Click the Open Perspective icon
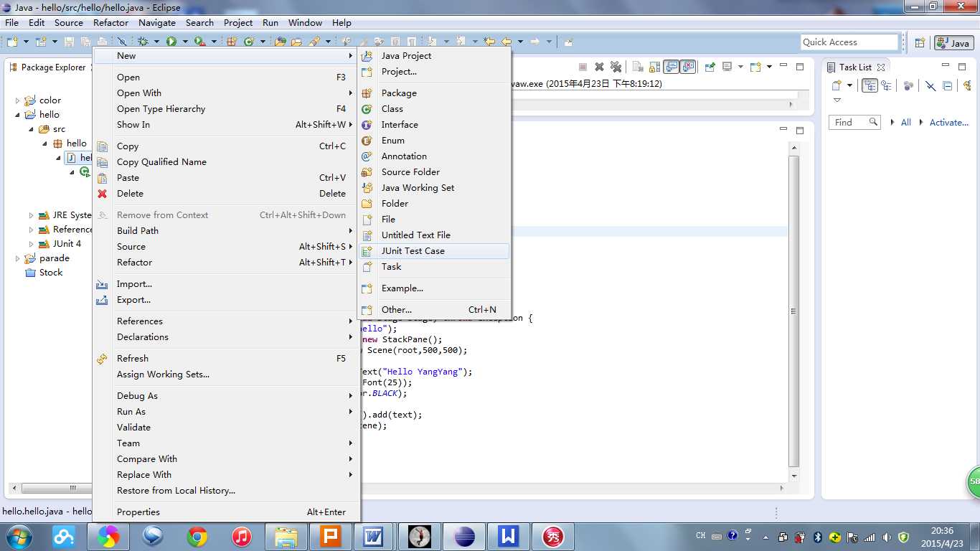This screenshot has width=980, height=551. click(x=920, y=42)
